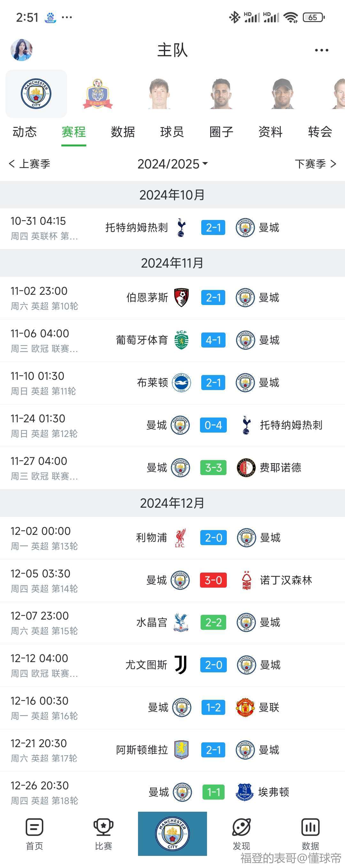Switch to the 球员 tab
The width and height of the screenshot is (345, 868).
click(172, 132)
